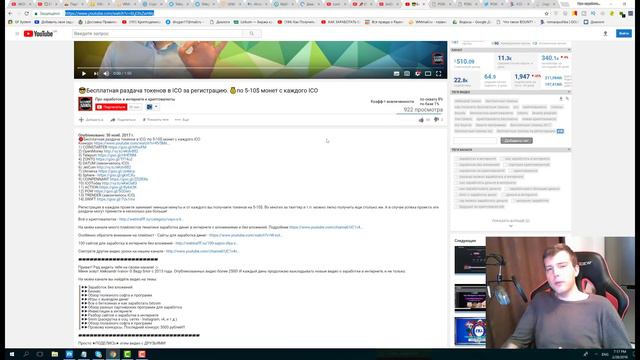Open the channel avatar below the video
Viewport: 640px width, 360px height.
click(85, 104)
